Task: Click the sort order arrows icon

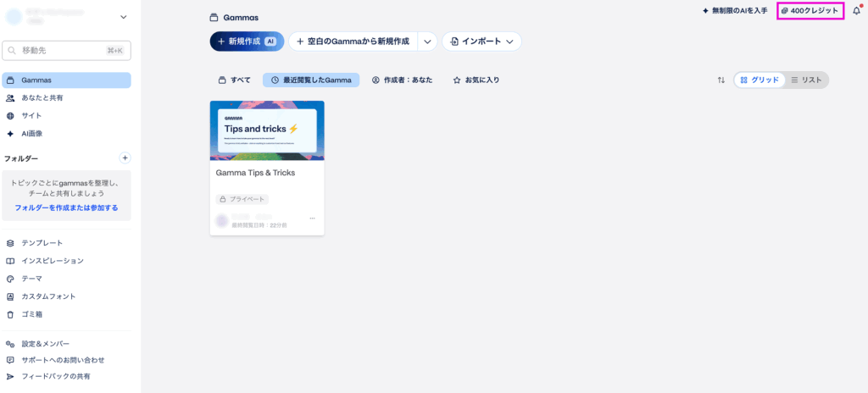Action: tap(721, 80)
